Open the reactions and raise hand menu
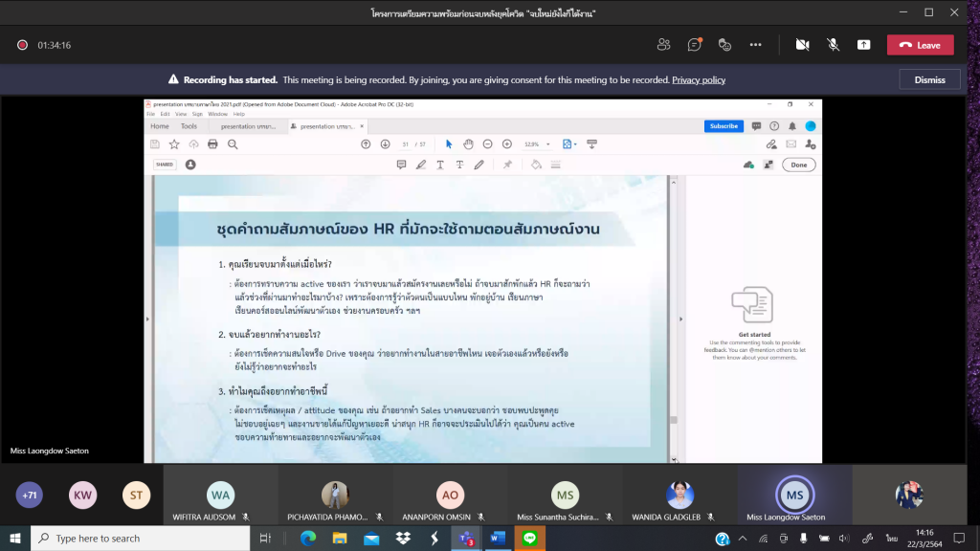 click(x=725, y=45)
